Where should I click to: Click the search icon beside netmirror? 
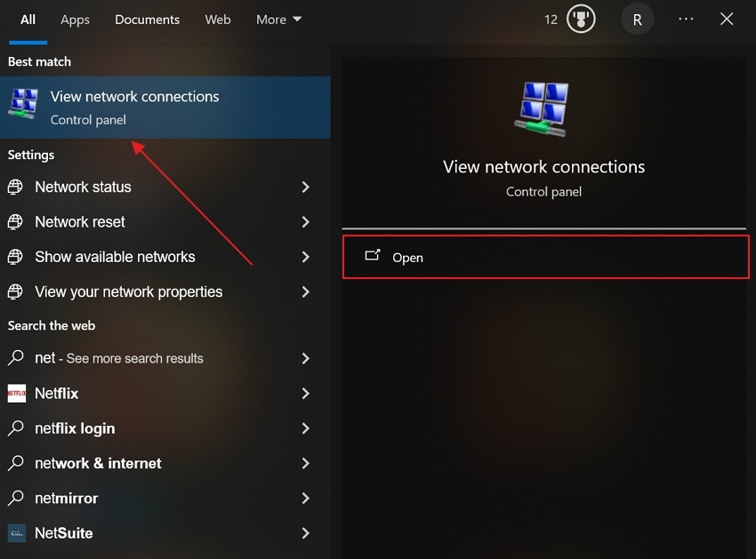coord(15,498)
